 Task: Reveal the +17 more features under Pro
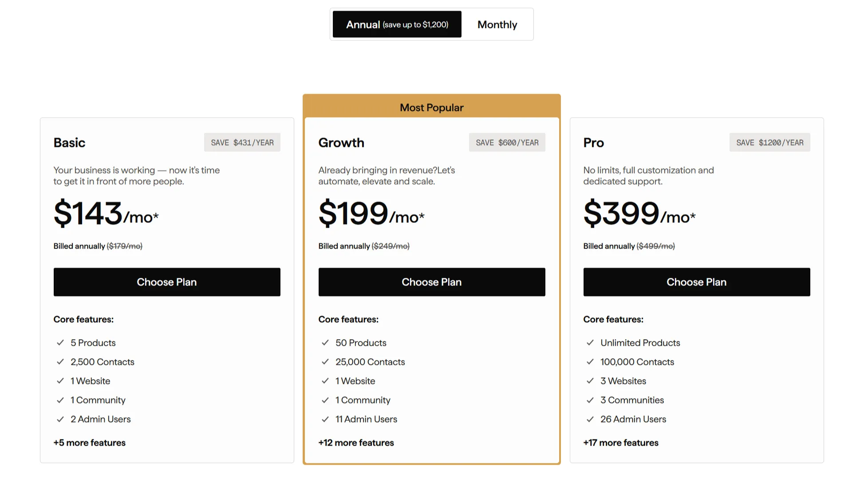coord(621,443)
